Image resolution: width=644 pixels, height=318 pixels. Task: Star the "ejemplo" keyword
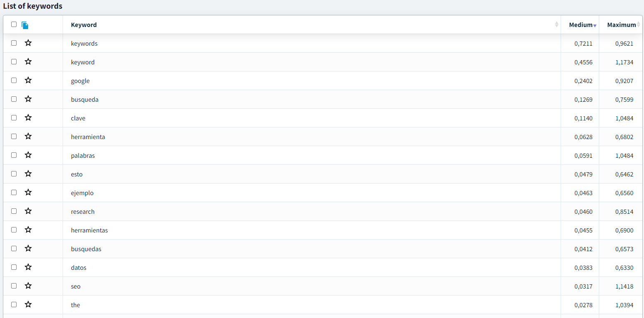tap(28, 193)
